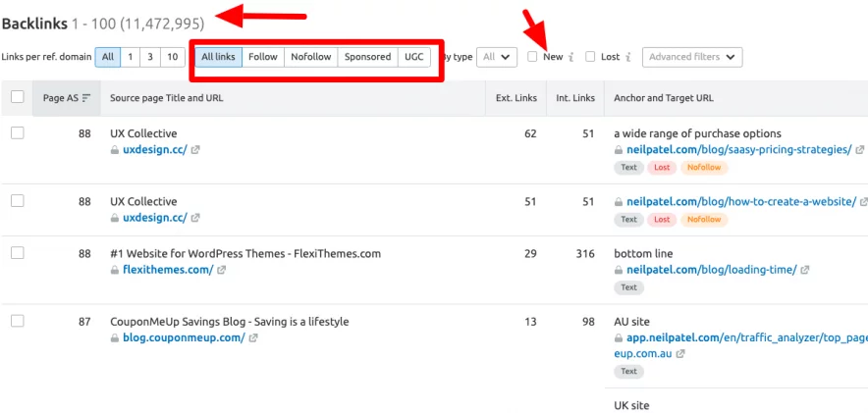Screen dimensions: 868x413
Task: Click anchor text 'bottom line'
Action: (x=643, y=254)
